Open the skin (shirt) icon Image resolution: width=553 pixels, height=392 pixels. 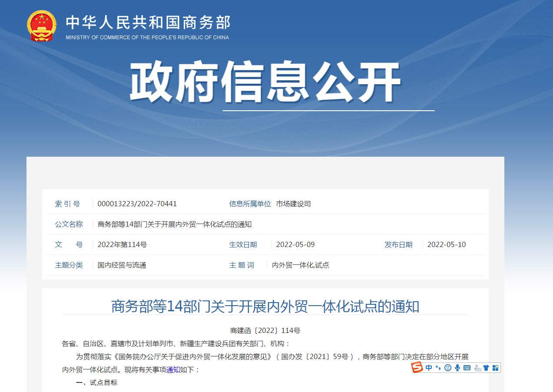[486, 368]
